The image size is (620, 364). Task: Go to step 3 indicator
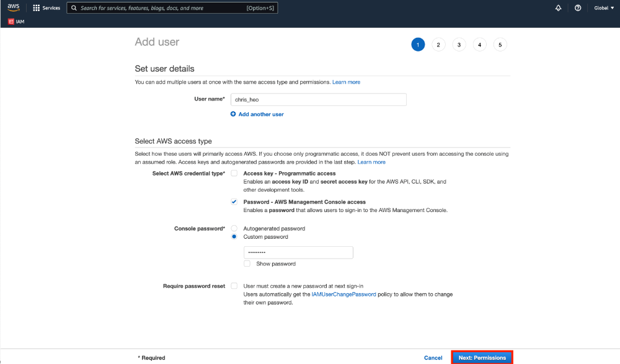(x=459, y=45)
